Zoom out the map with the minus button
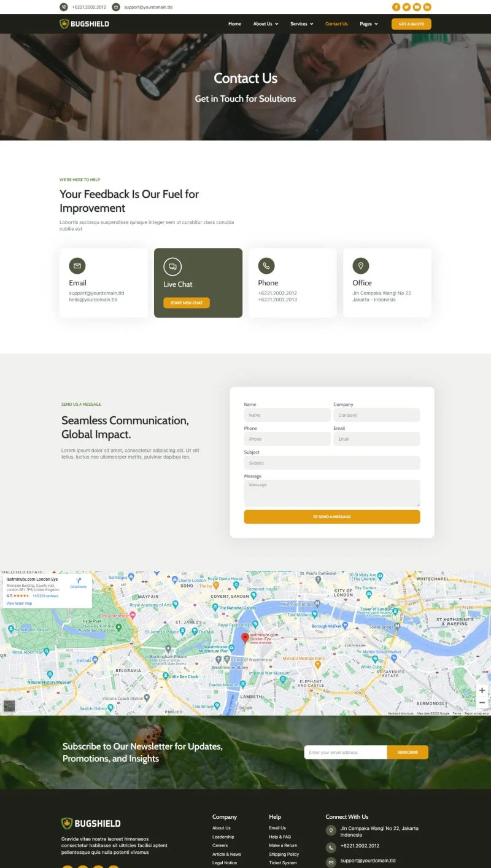This screenshot has height=868, width=491. tap(482, 702)
